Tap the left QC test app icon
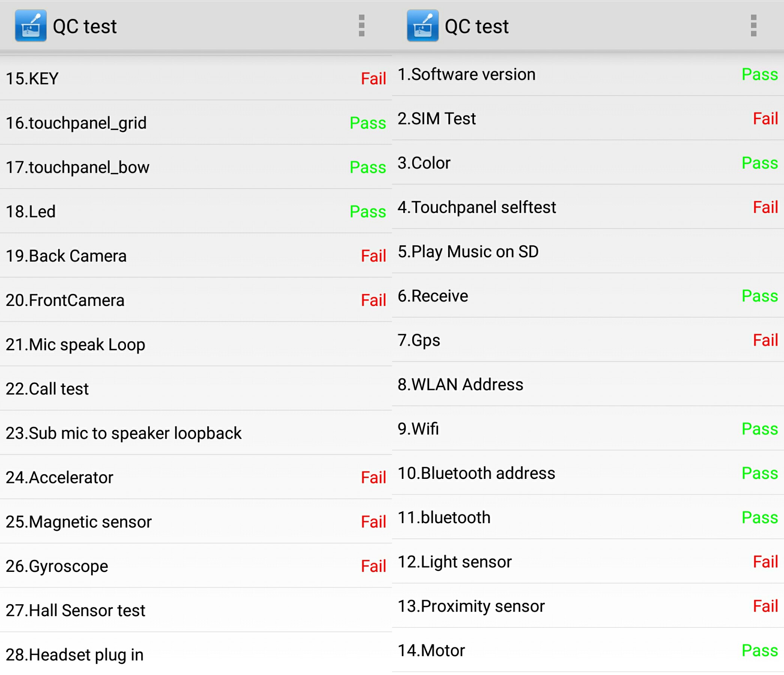The width and height of the screenshot is (784, 675). (x=31, y=26)
